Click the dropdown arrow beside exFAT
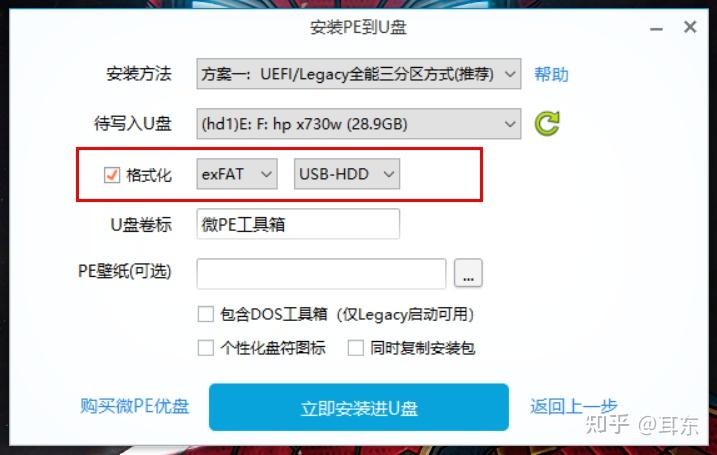 click(x=266, y=174)
